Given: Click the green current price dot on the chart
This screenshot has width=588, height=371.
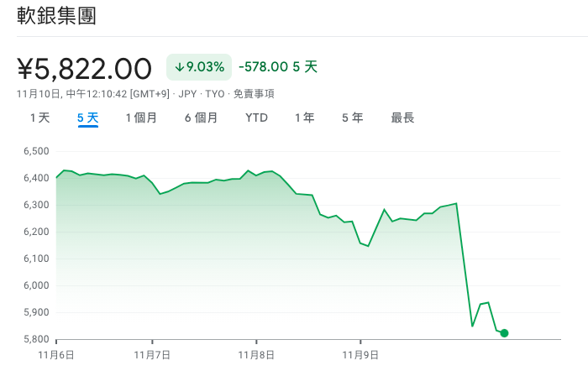Looking at the screenshot, I should [x=504, y=332].
